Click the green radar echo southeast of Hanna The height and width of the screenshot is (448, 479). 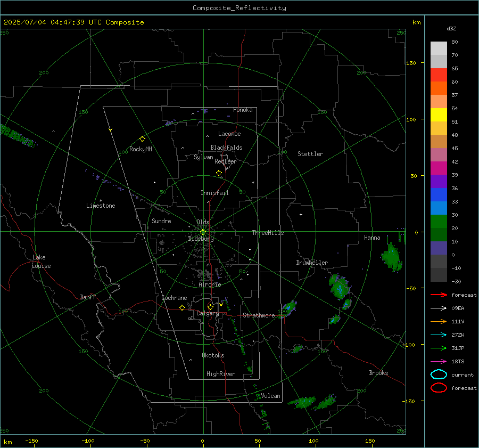pos(391,257)
